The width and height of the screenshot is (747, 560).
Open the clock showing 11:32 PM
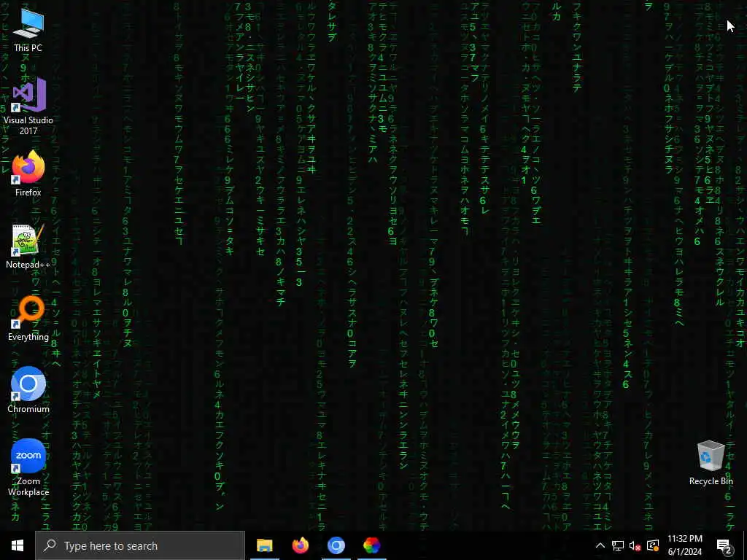(x=684, y=545)
